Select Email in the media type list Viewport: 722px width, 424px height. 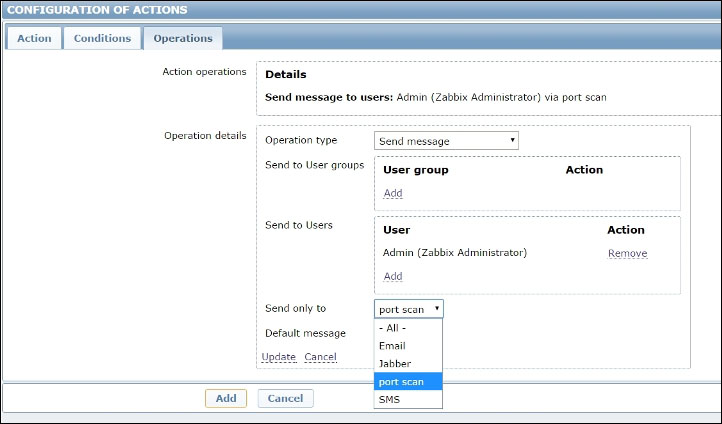tap(392, 345)
